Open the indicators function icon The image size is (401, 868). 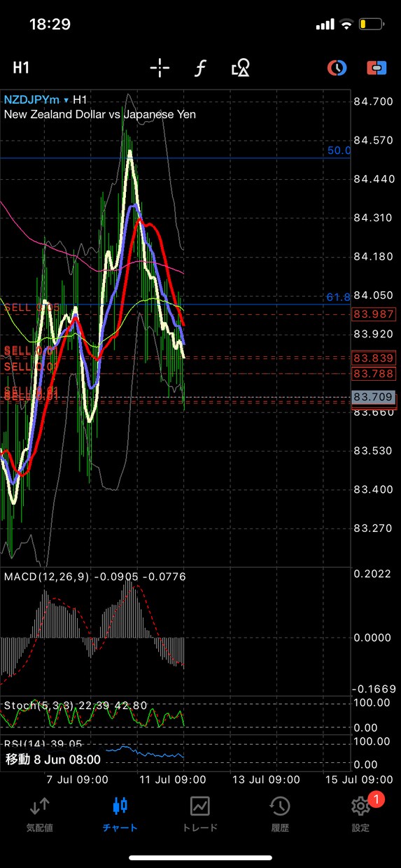(201, 68)
